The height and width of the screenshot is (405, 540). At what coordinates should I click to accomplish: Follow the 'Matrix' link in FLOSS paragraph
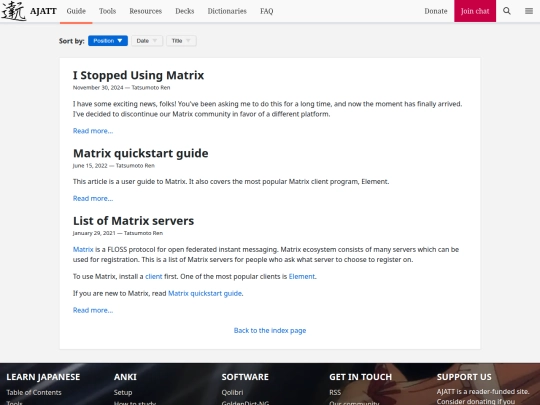[83, 249]
